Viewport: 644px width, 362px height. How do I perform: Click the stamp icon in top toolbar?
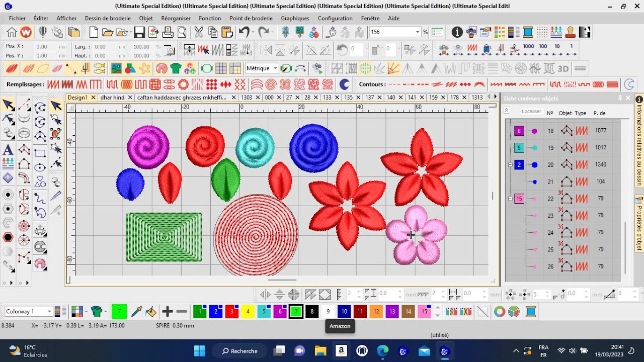pos(570,32)
